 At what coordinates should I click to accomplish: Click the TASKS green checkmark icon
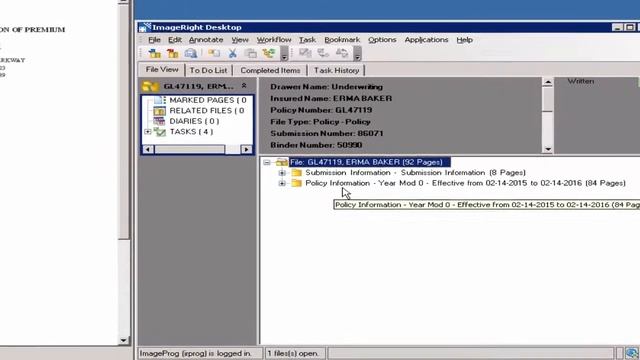pos(160,132)
